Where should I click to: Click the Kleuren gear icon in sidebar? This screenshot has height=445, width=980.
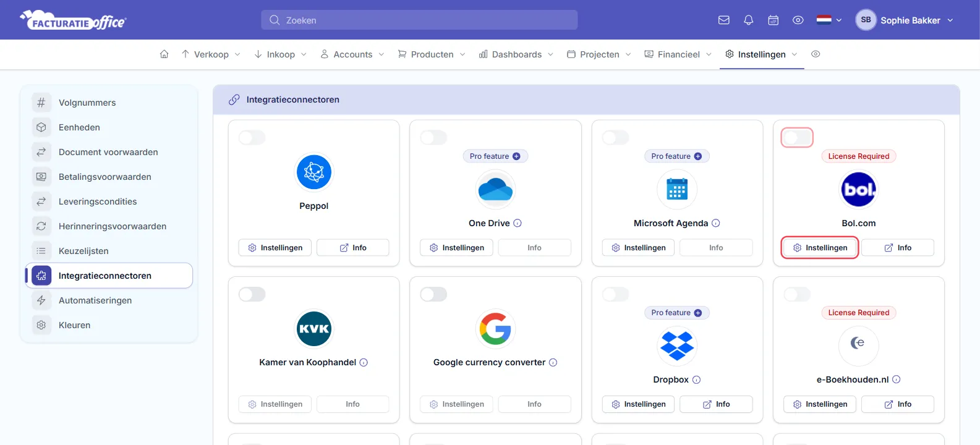[x=41, y=325]
